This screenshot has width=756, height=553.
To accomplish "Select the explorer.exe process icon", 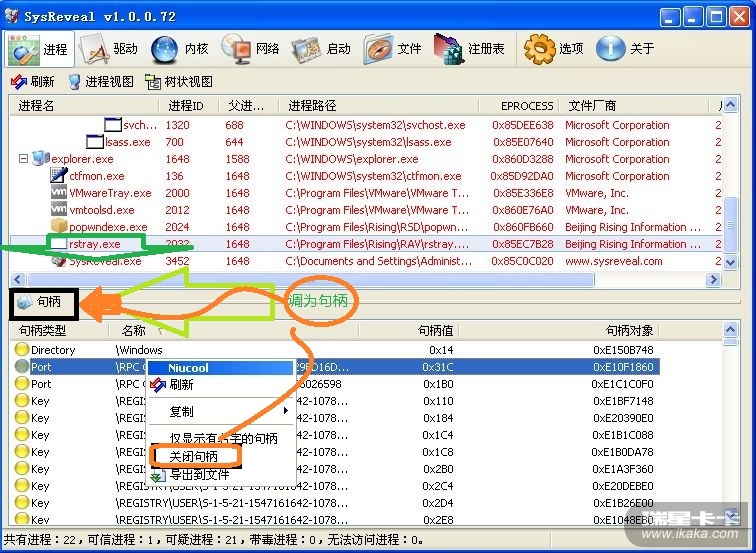I will [40, 158].
